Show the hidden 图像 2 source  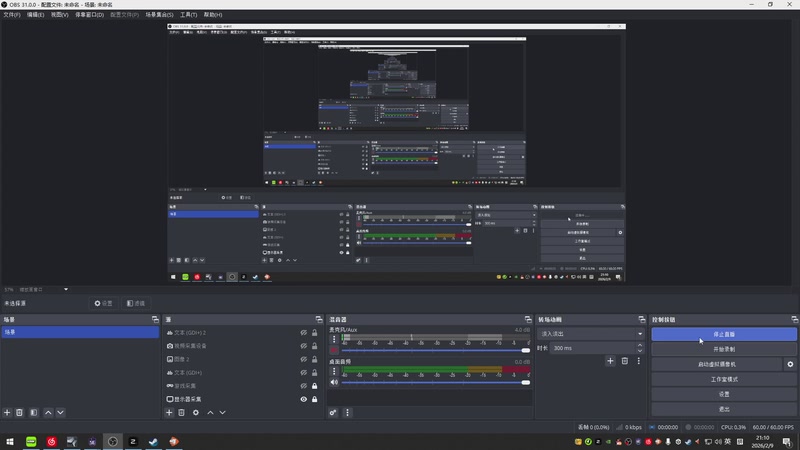coord(303,359)
